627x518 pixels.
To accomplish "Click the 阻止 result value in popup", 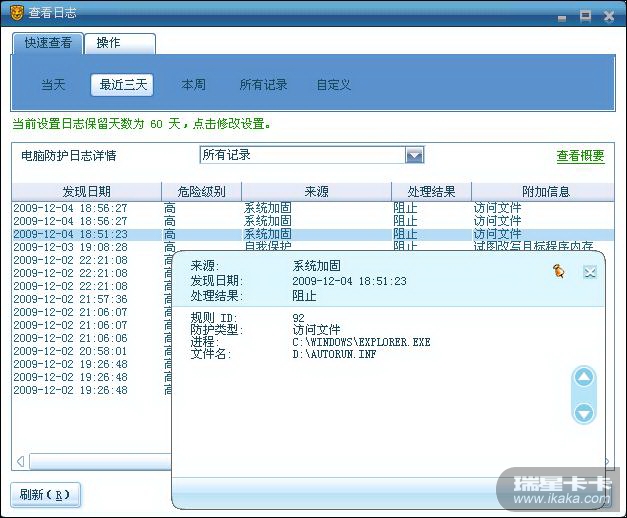I will 304,296.
